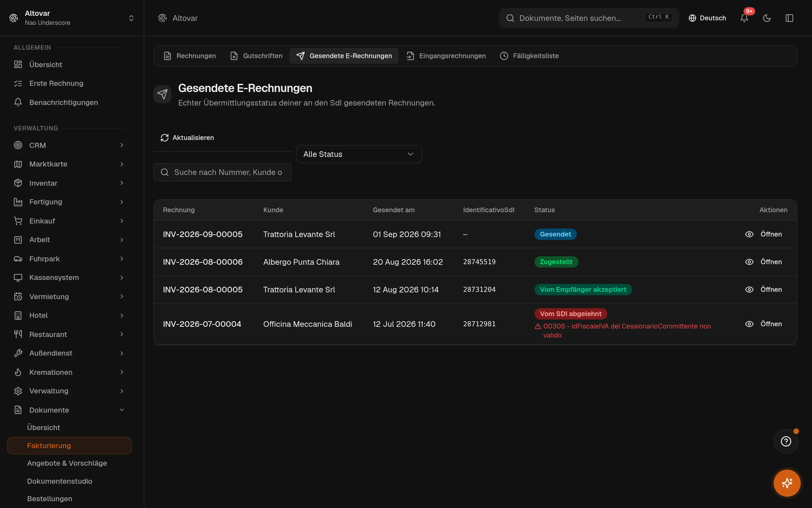Switch to the Fälligkeitsliste tab
The image size is (812, 508).
tap(529, 56)
